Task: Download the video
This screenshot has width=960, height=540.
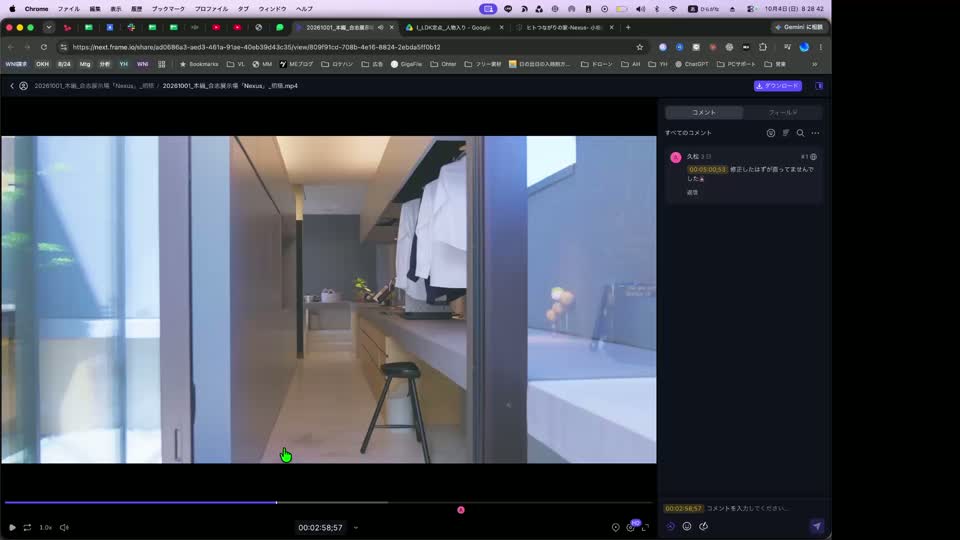Action: click(778, 86)
